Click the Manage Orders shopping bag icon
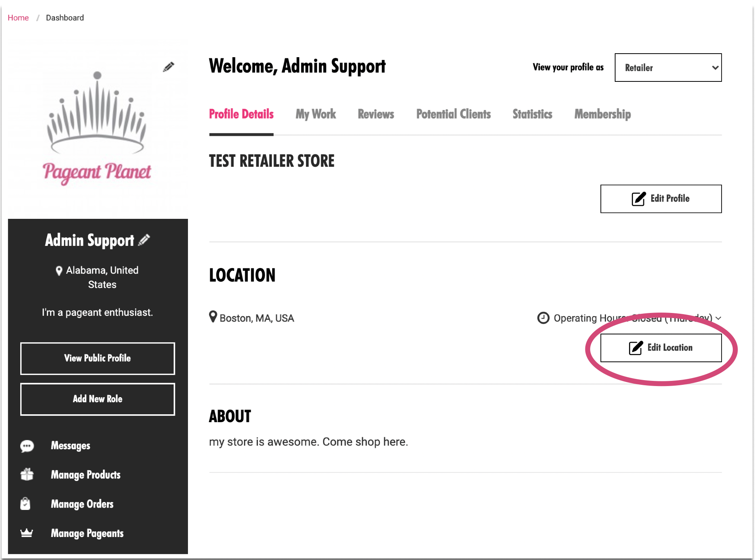The image size is (755, 560). (25, 504)
